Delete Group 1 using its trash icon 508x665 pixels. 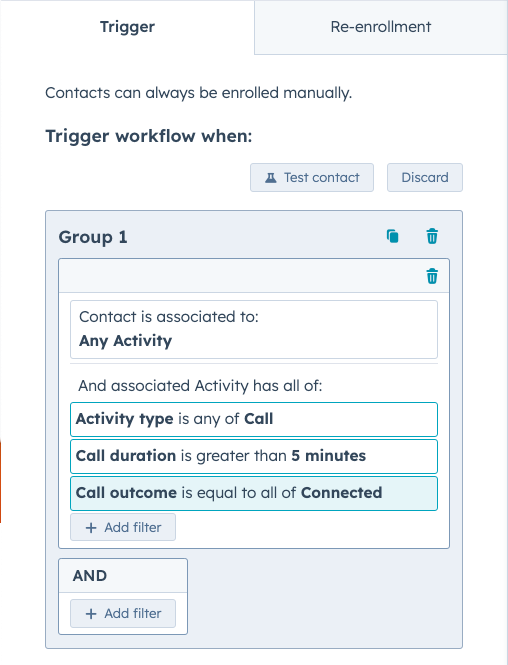point(432,236)
